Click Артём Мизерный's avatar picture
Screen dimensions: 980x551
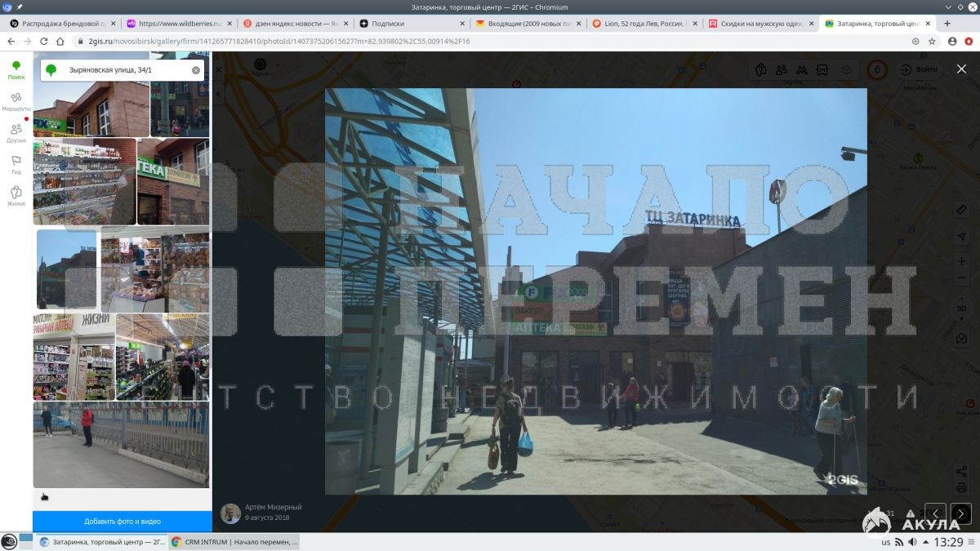pyautogui.click(x=230, y=513)
